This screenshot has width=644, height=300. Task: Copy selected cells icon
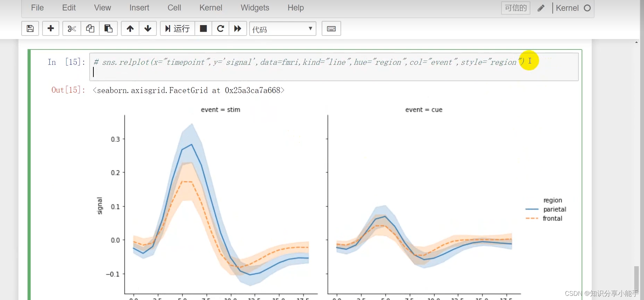90,29
